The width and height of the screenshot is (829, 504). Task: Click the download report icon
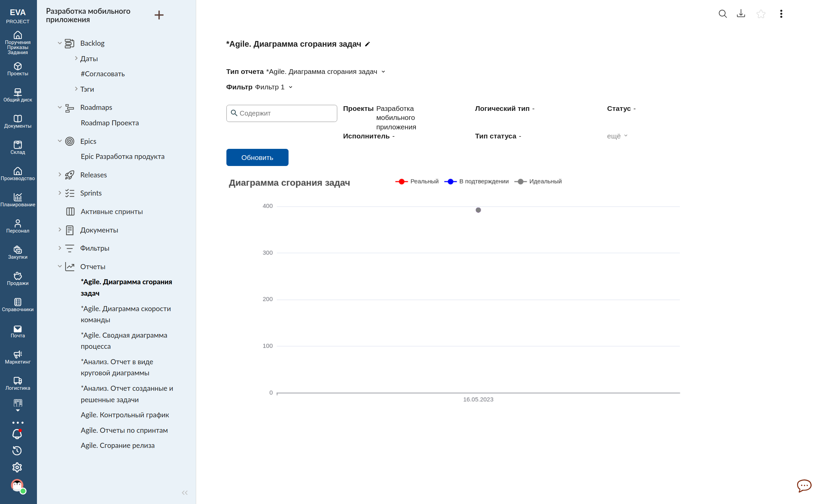coord(741,14)
